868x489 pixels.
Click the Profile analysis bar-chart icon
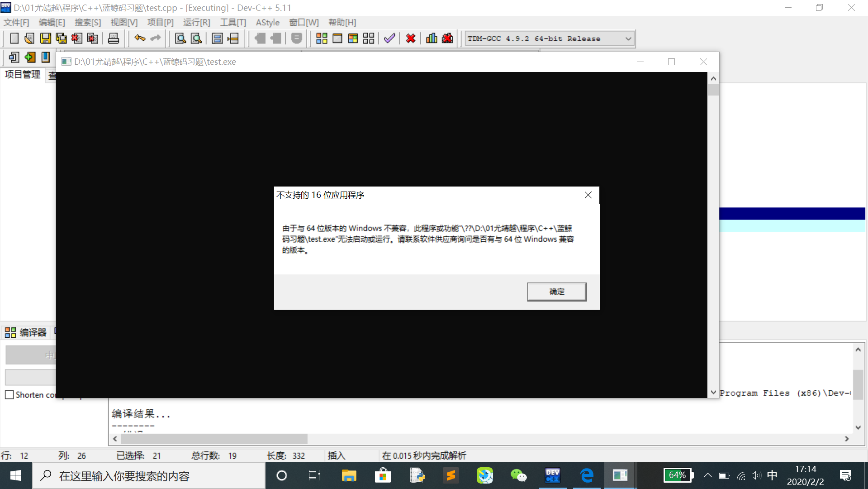coord(432,38)
